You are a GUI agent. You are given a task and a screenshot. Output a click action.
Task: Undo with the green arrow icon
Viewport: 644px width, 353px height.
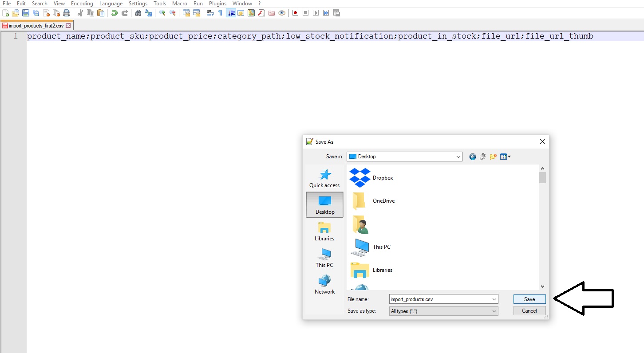(x=115, y=13)
